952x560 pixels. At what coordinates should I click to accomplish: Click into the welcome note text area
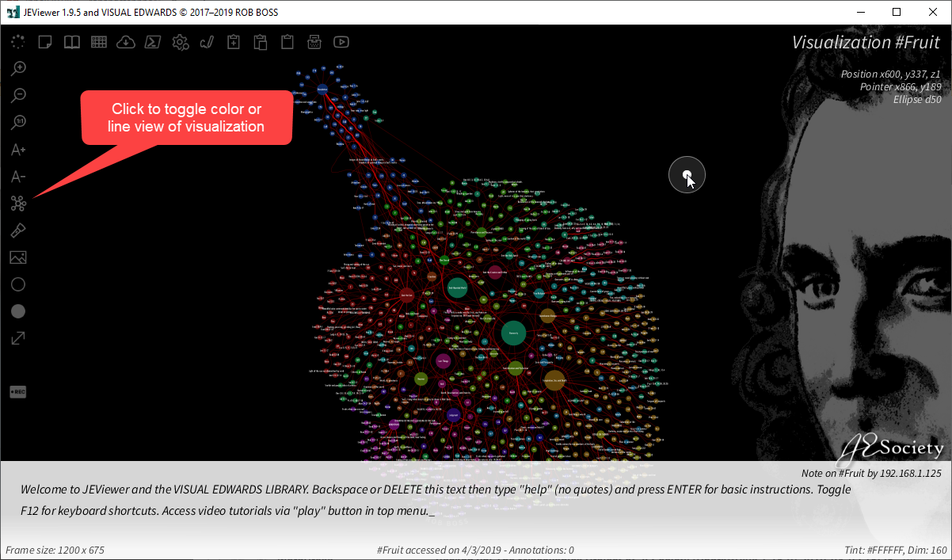coord(436,500)
